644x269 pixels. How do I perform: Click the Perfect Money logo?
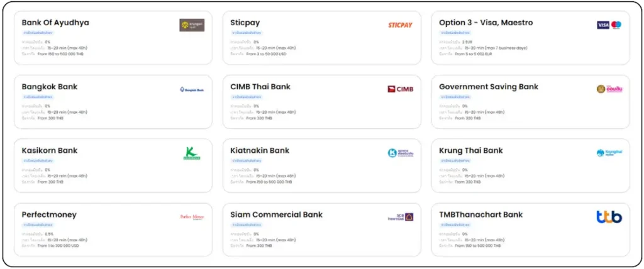(x=191, y=217)
